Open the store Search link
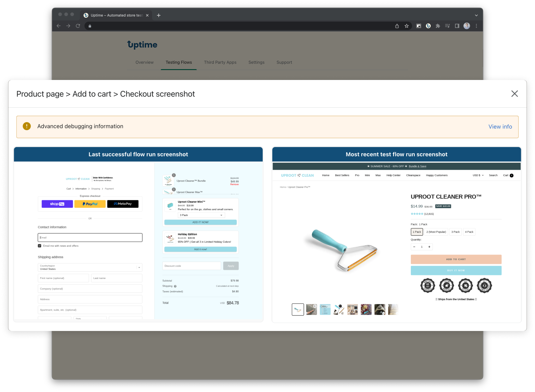This screenshot has width=535, height=392. (493, 175)
